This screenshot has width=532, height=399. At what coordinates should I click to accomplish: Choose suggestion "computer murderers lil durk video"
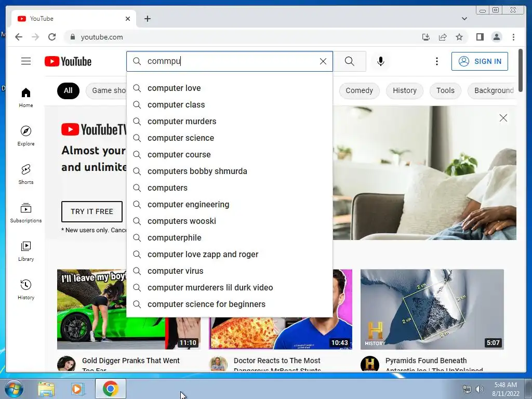pos(229,287)
